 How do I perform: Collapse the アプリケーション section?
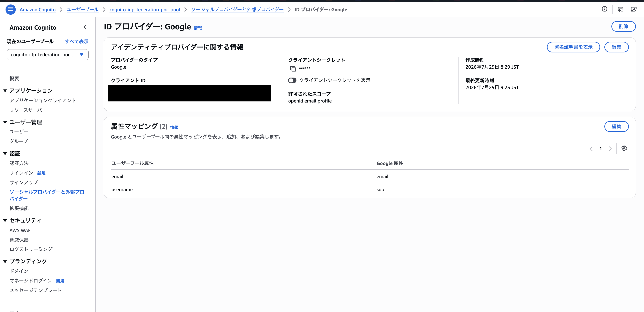point(5,91)
